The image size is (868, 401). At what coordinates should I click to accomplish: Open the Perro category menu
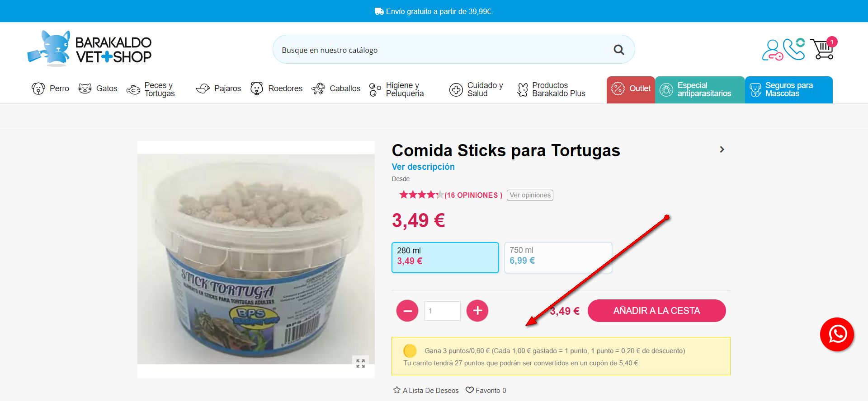(50, 89)
